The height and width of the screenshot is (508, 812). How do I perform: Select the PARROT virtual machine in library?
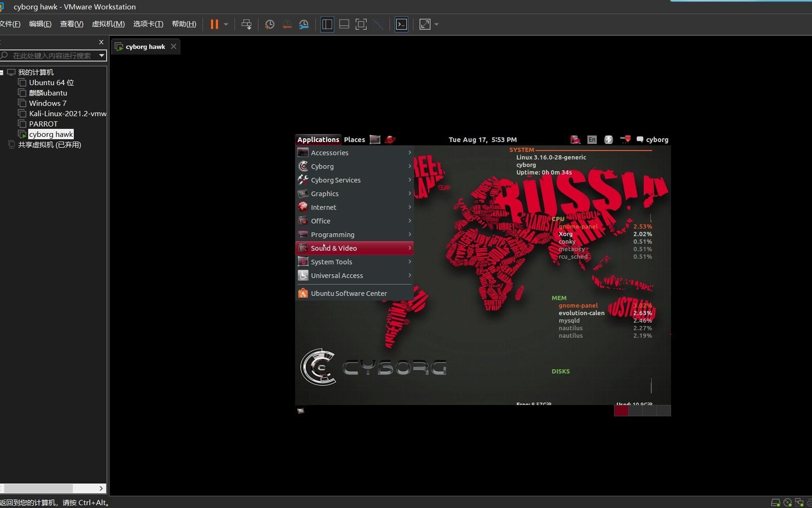tap(43, 123)
